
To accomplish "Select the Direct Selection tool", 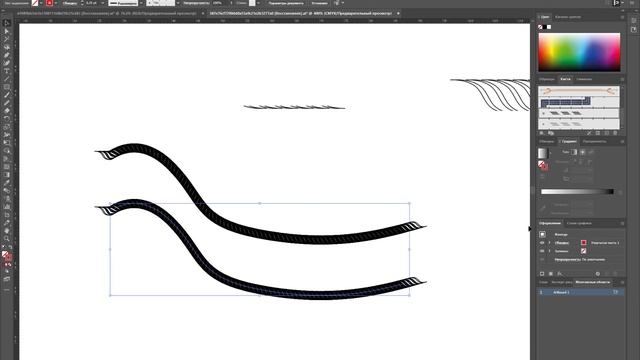I will point(7,31).
